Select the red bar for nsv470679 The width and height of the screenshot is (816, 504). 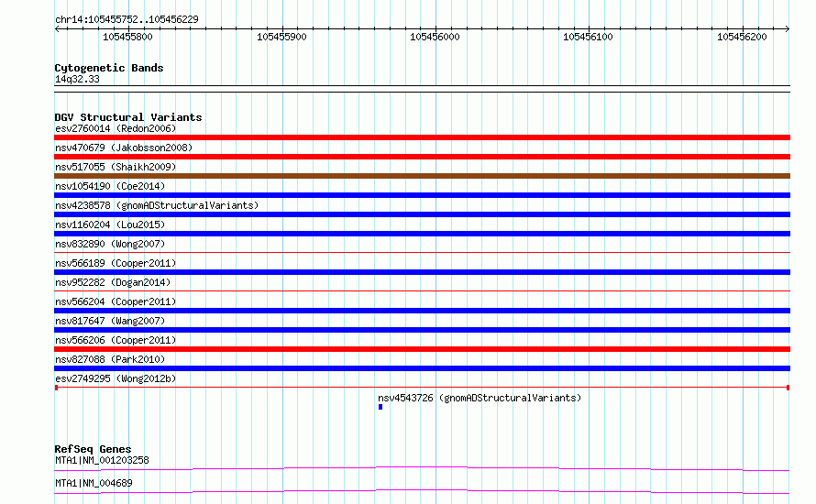click(x=422, y=157)
